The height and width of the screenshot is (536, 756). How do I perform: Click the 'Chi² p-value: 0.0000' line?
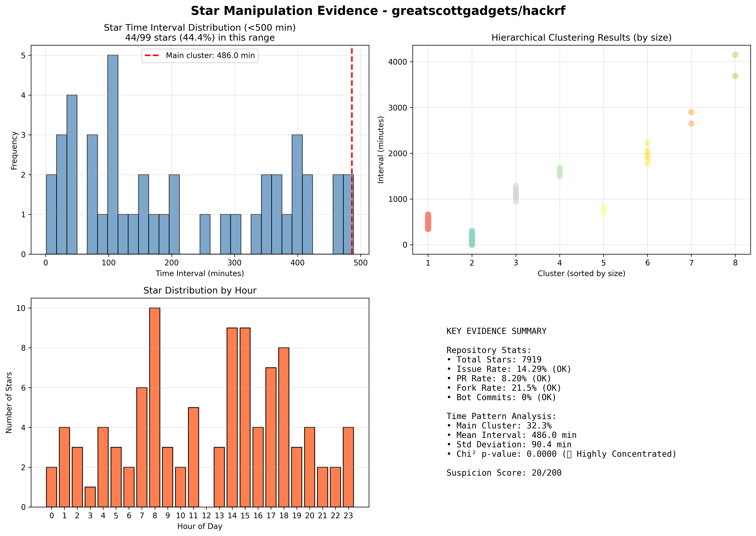561,454
